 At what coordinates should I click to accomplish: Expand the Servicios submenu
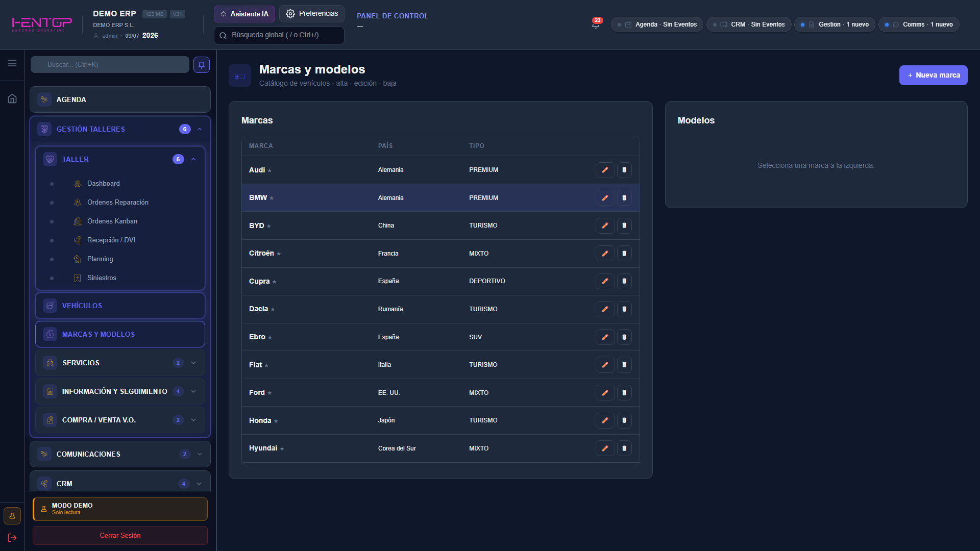point(193,363)
